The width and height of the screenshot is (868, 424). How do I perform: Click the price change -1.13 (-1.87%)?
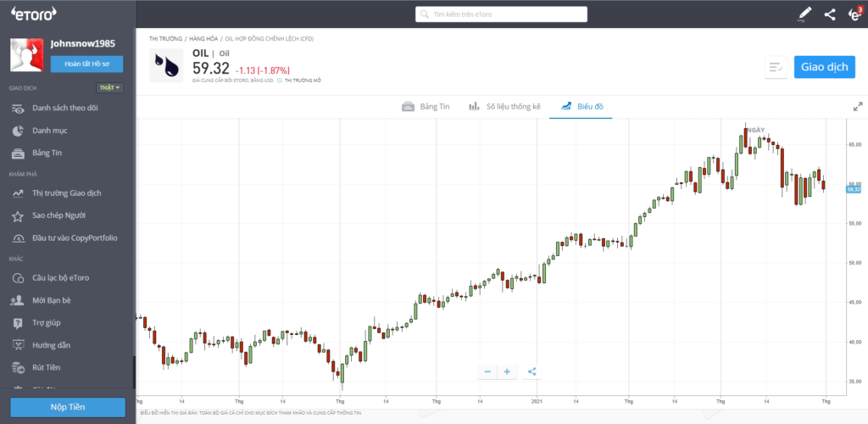click(x=263, y=70)
